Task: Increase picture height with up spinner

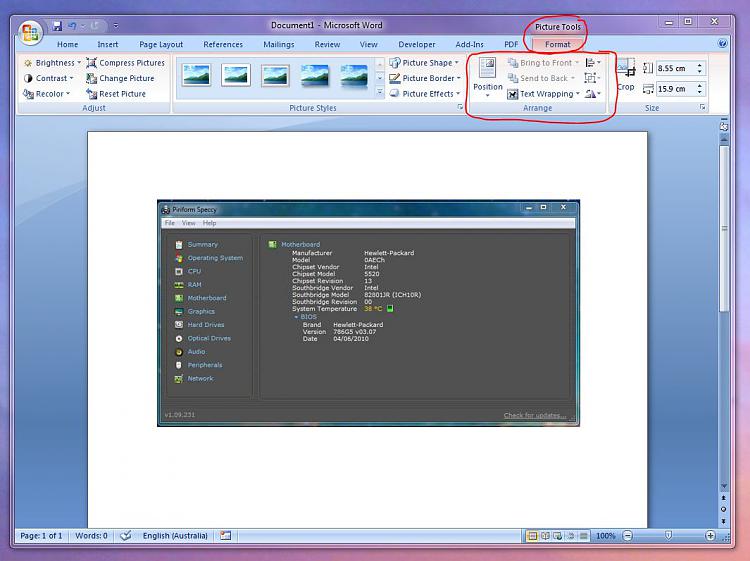Action: pos(700,65)
